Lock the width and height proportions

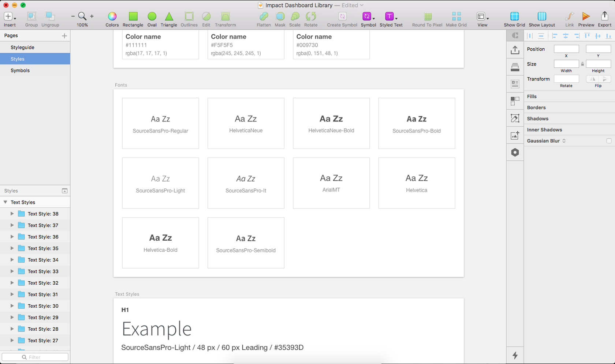coord(582,63)
